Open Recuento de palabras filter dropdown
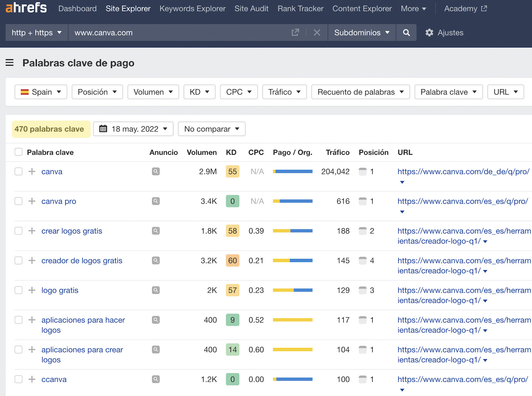This screenshot has width=532, height=396. pos(361,92)
